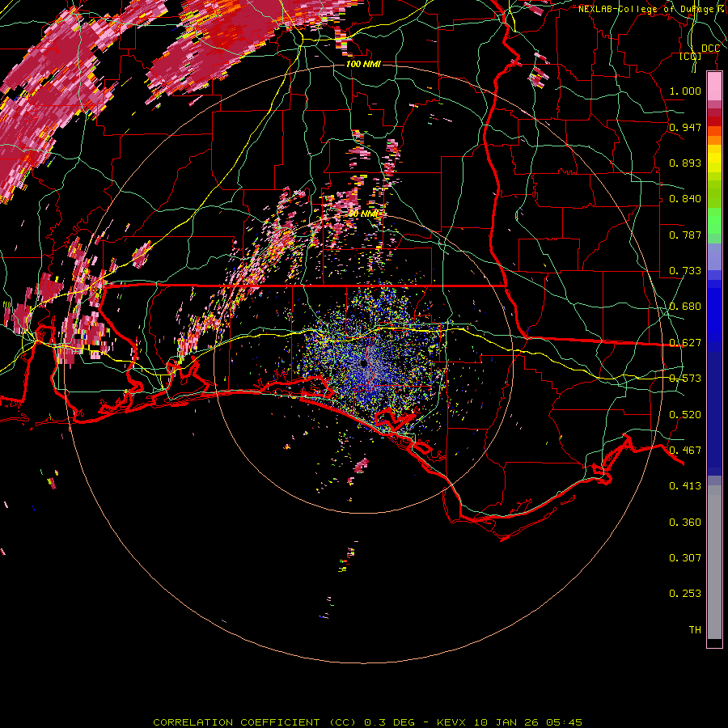728x728 pixels.
Task: Pick the light pink swatch atop color bar
Action: tap(714, 87)
